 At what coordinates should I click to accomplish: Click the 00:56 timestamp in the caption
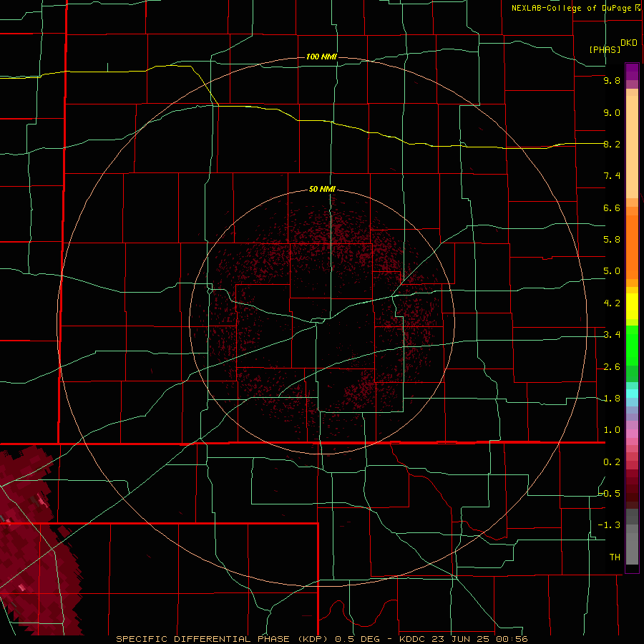(x=512, y=639)
